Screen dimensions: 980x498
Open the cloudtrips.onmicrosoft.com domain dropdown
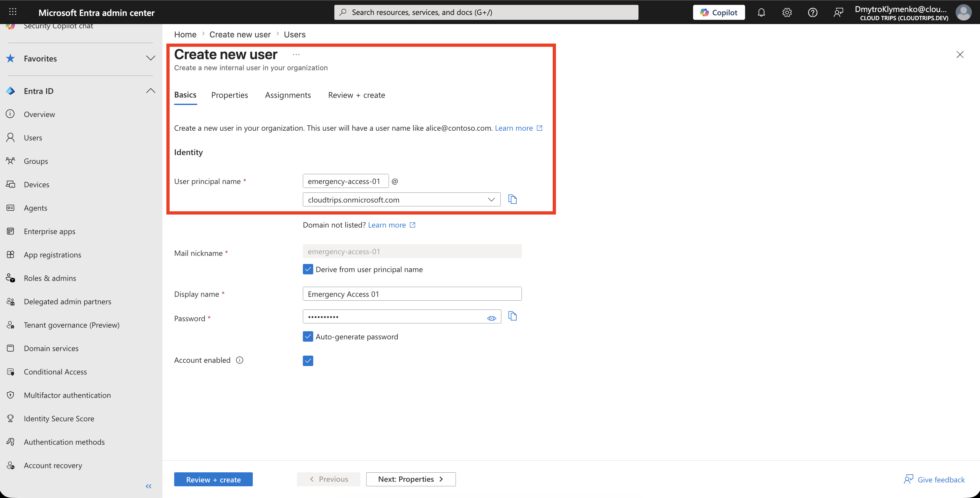coord(401,200)
